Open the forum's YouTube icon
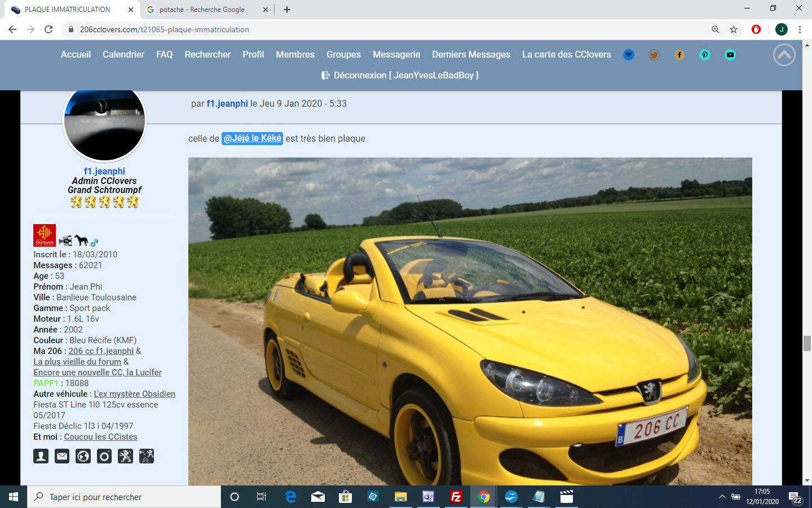 (730, 55)
